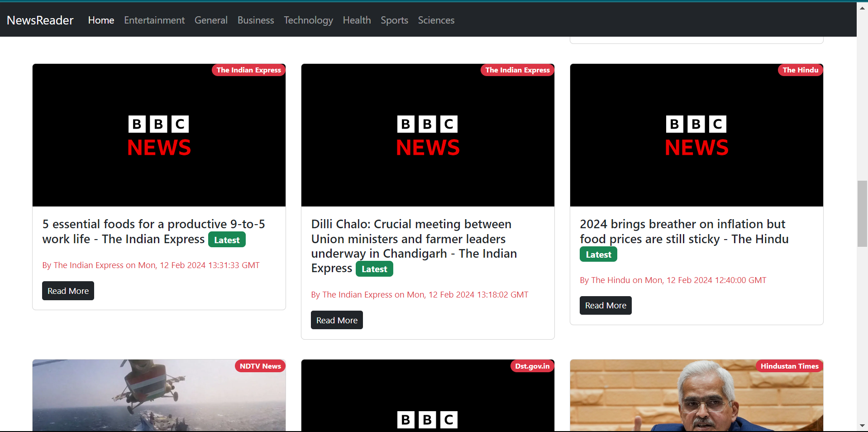
Task: Browse the Business category
Action: click(255, 20)
